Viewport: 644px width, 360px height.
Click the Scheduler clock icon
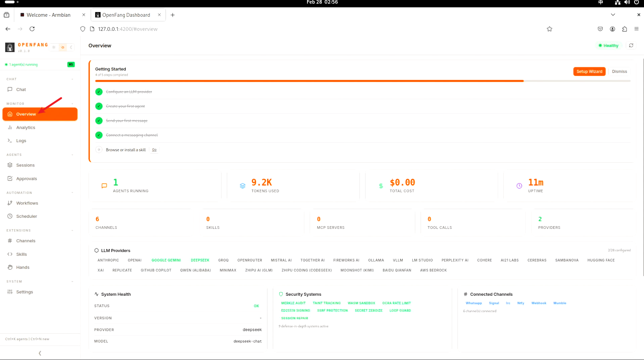click(10, 216)
